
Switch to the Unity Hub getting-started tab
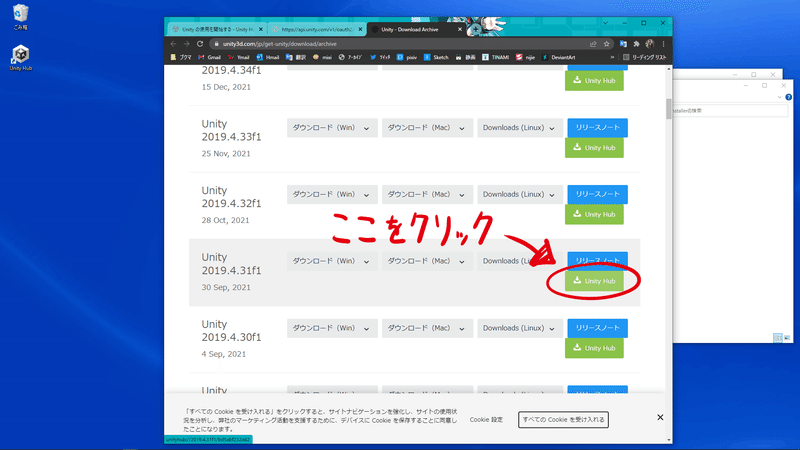[x=217, y=30]
